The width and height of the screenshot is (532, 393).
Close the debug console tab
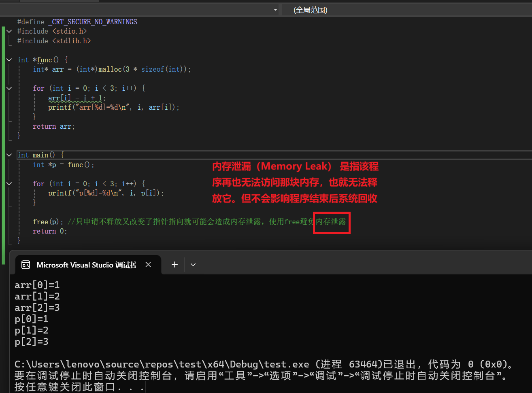point(148,265)
